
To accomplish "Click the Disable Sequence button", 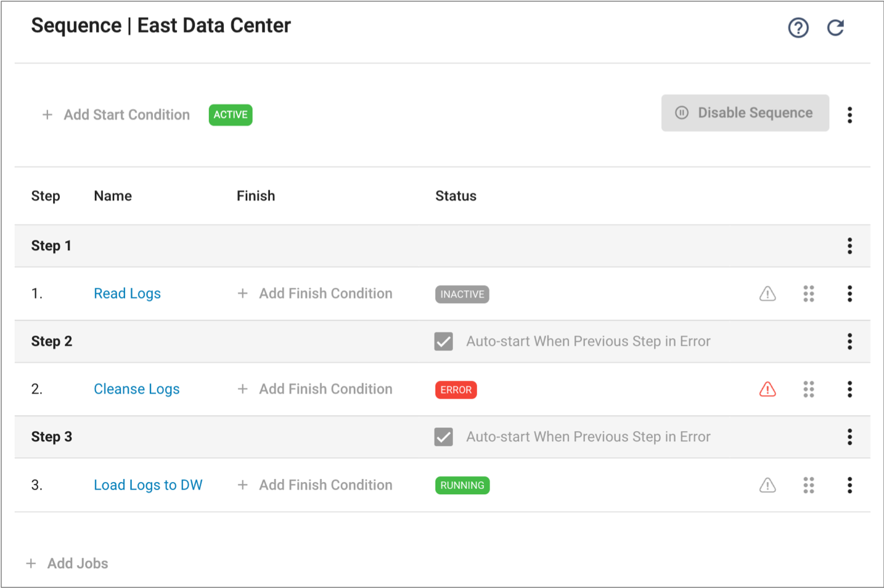I will [745, 113].
